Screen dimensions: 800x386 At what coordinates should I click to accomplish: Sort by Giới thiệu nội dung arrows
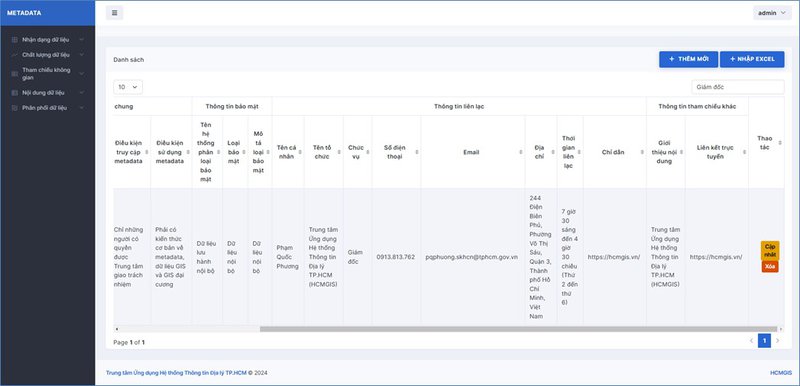pyautogui.click(x=681, y=152)
